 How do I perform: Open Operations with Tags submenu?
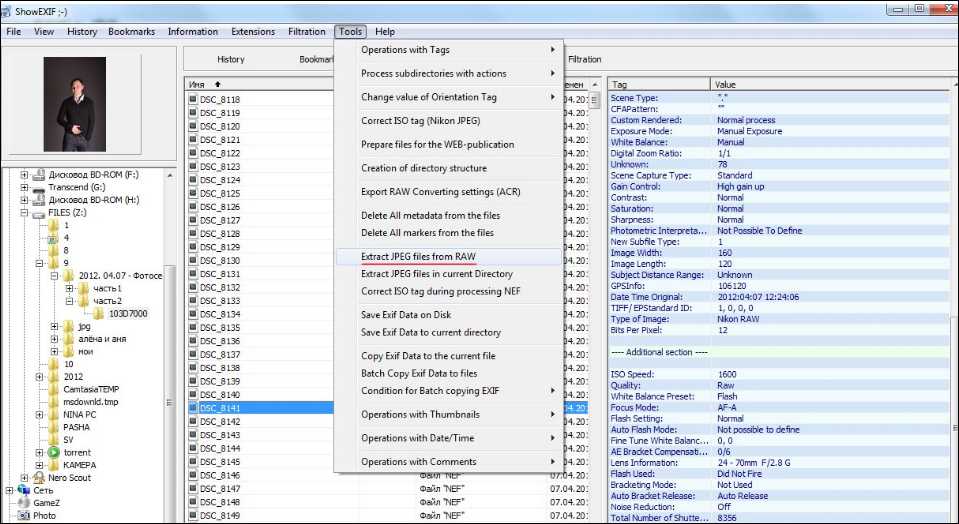449,50
